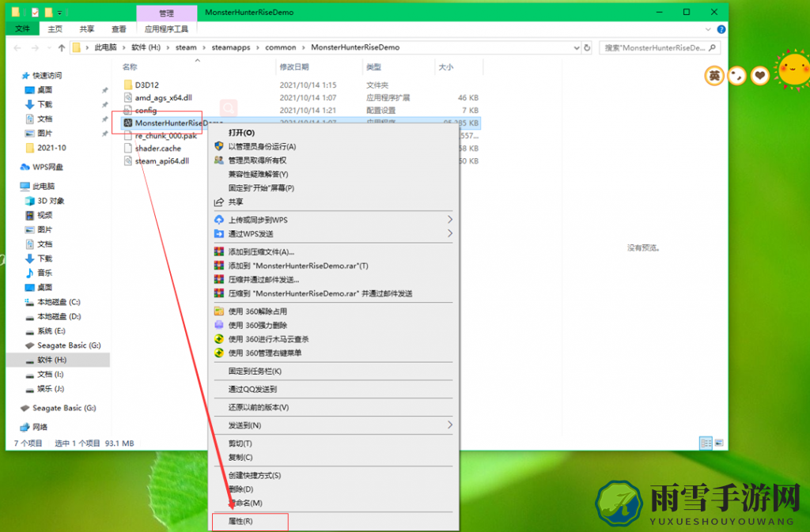Image resolution: width=810 pixels, height=532 pixels.
Task: Select the amd_ags_x64.dll file
Action: [x=163, y=97]
